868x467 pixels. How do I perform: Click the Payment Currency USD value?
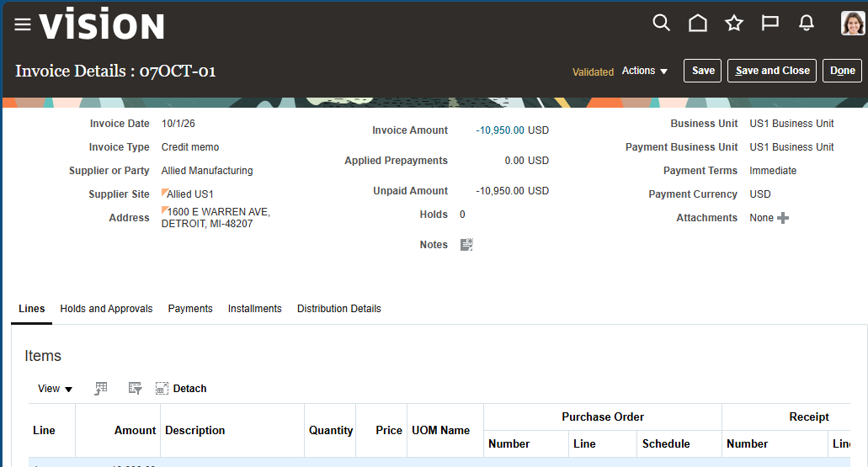(760, 194)
